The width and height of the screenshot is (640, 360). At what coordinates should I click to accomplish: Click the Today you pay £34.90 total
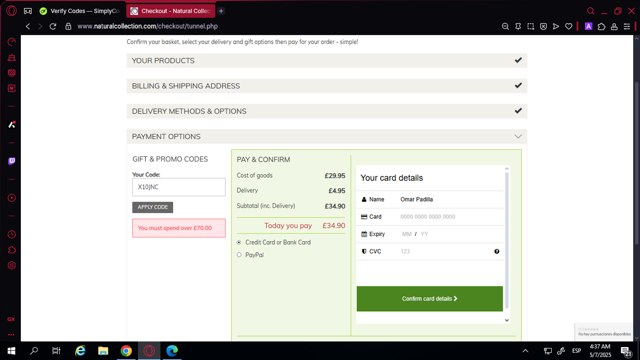click(305, 225)
